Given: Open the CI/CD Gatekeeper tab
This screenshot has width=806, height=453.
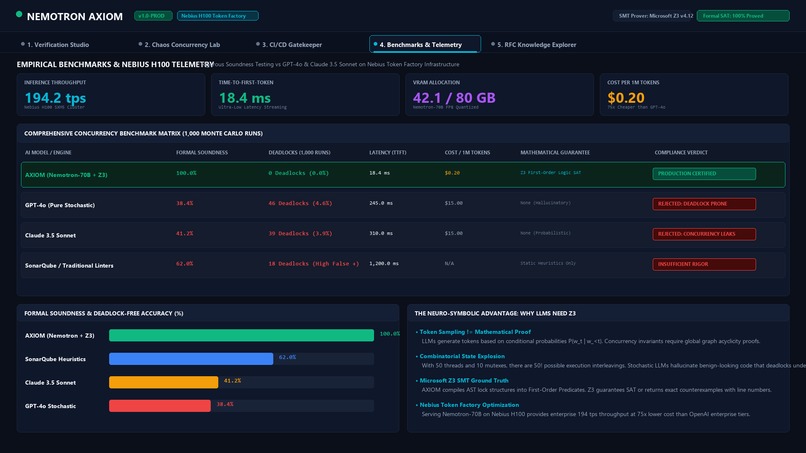Looking at the screenshot, I should click(x=289, y=45).
